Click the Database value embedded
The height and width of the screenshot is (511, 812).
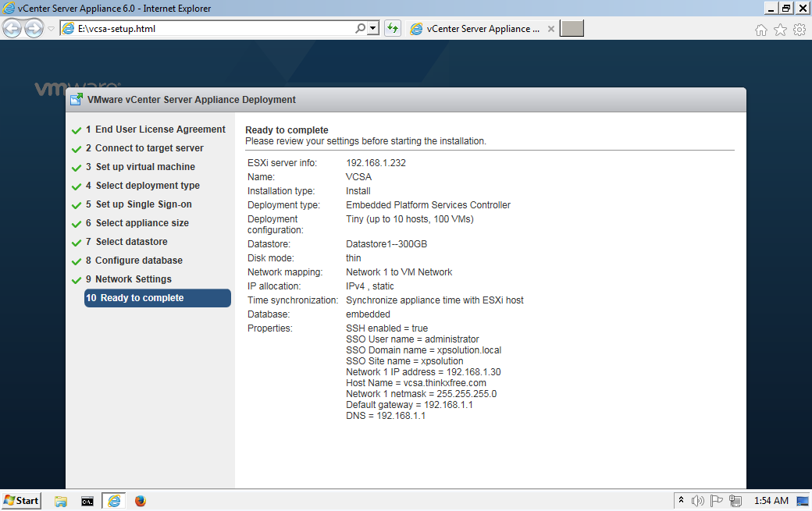[x=369, y=314]
